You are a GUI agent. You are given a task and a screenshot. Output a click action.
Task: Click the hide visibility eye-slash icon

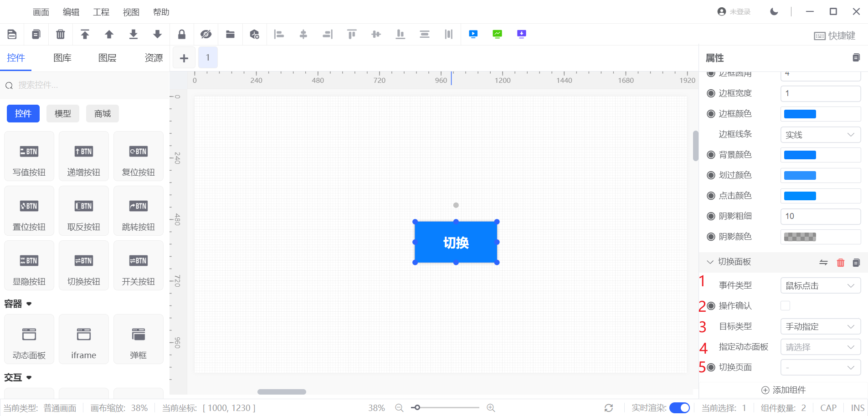point(206,34)
